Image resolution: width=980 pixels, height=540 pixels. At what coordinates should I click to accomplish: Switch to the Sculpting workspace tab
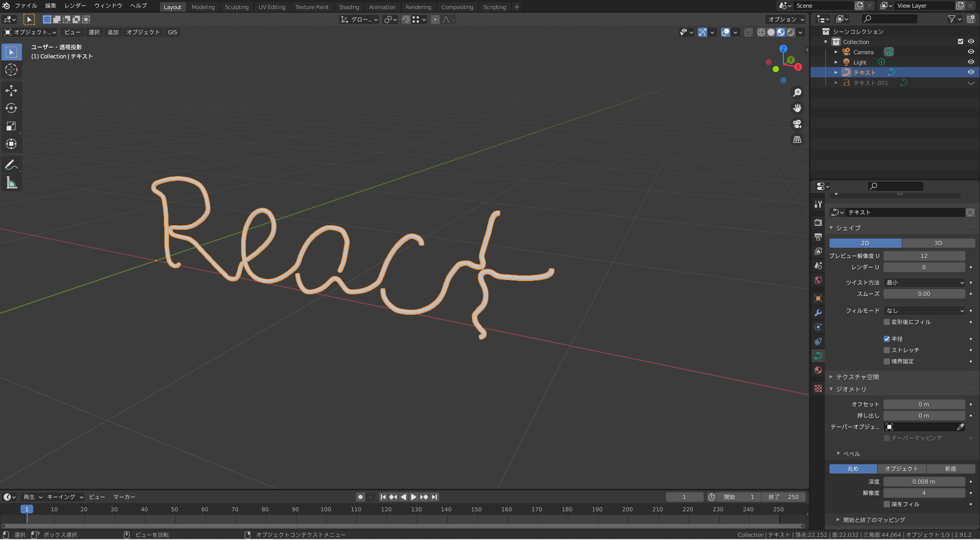(x=236, y=7)
